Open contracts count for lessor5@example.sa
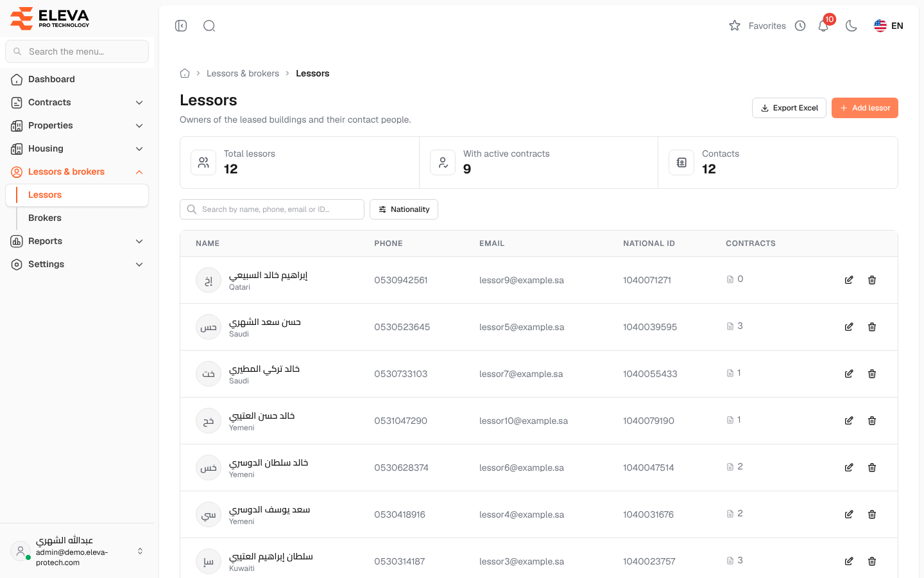 (735, 326)
